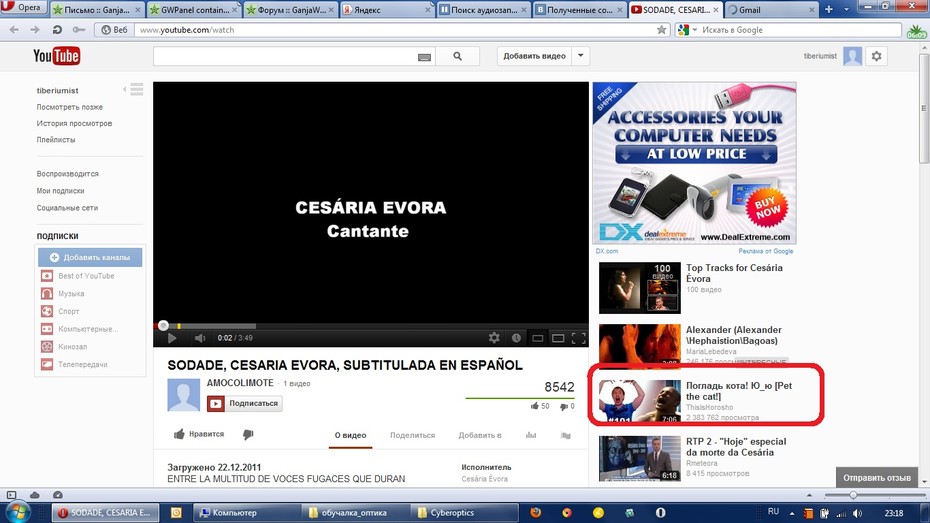Click Добавить каналы button
The width and height of the screenshot is (930, 523).
90,257
